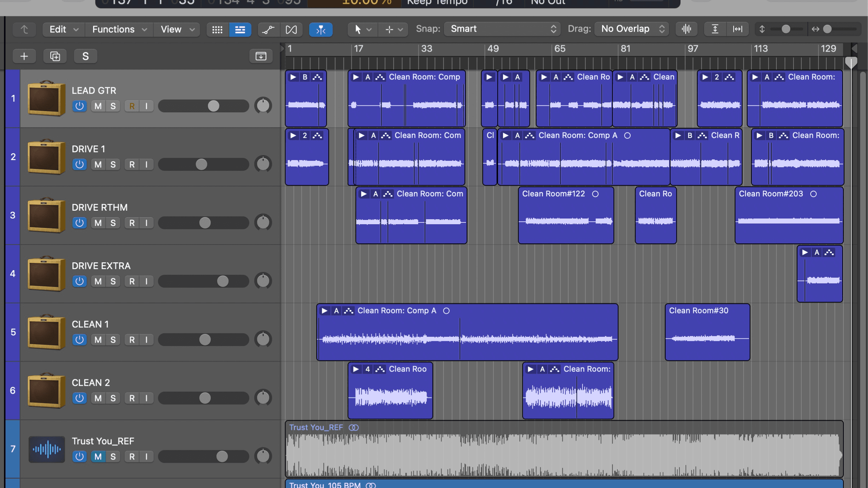Screen dimensions: 868x488
Task: Open the secondary crosshair tool menu
Action: (394, 29)
